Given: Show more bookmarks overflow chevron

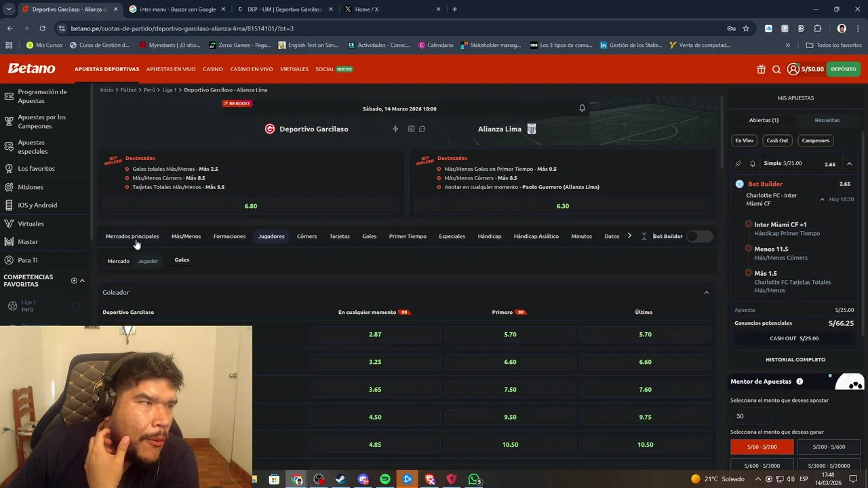Looking at the screenshot, I should [x=787, y=45].
